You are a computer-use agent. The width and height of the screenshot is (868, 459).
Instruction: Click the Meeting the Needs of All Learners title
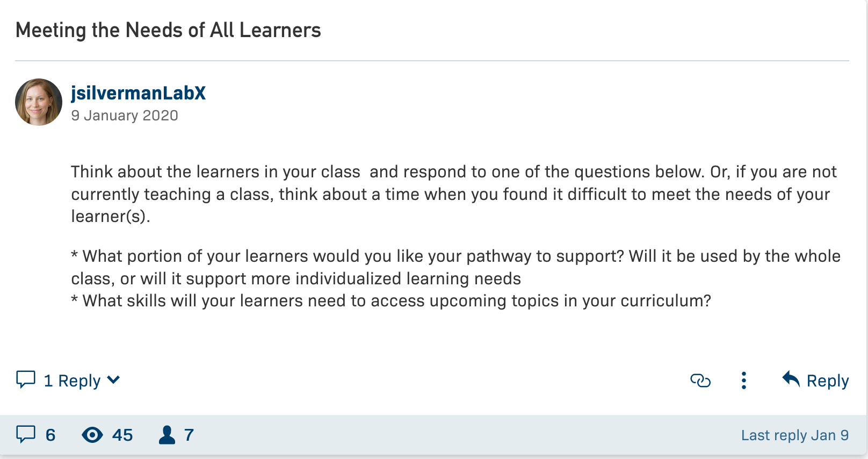point(168,30)
